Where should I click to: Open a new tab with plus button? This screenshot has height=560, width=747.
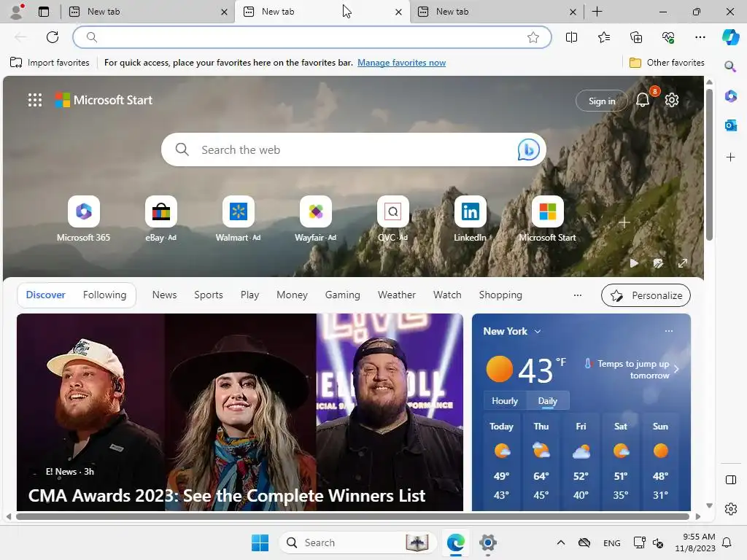click(x=597, y=12)
